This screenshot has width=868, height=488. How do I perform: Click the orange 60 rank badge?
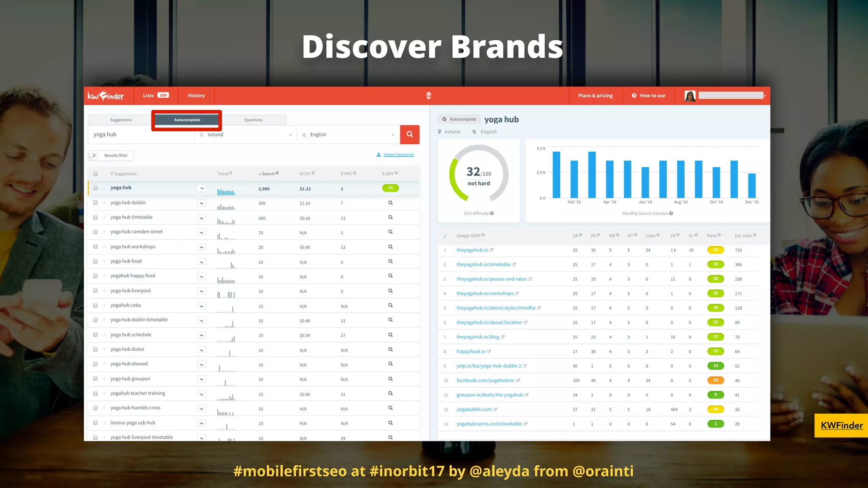pos(715,380)
